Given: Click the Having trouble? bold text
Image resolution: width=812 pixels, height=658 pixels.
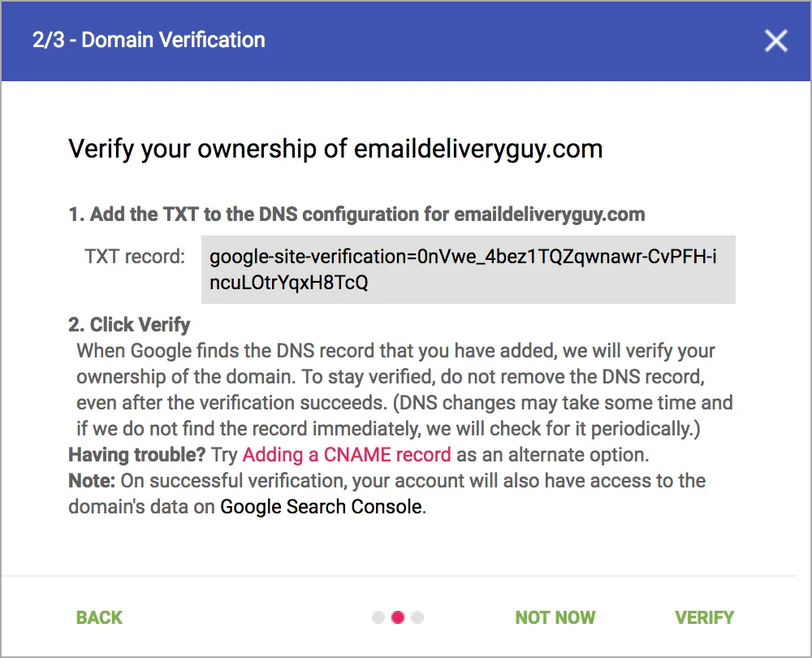Looking at the screenshot, I should (137, 455).
